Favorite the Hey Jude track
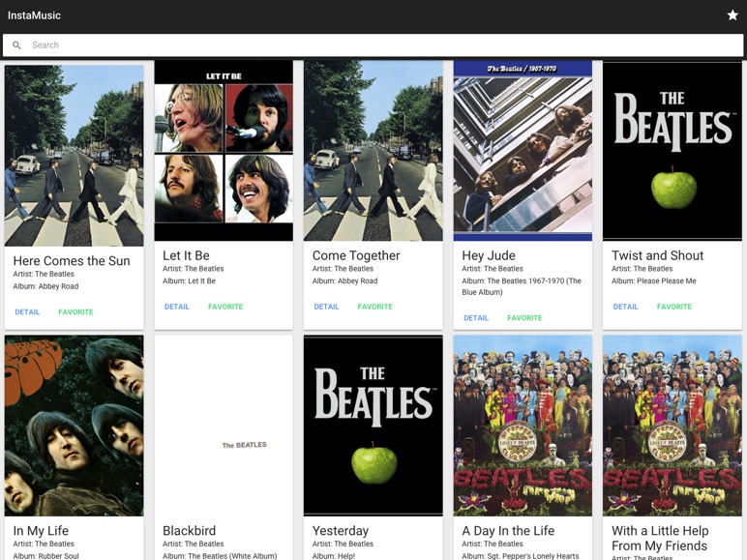 [524, 318]
